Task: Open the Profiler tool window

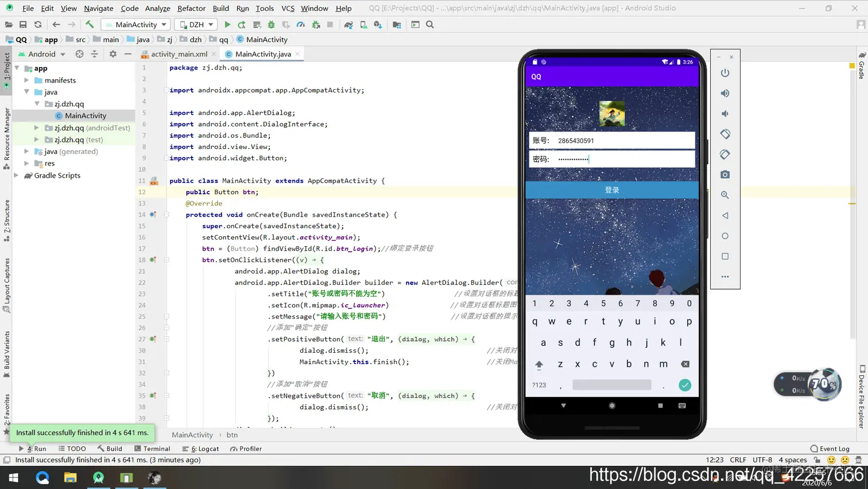Action: [x=246, y=449]
